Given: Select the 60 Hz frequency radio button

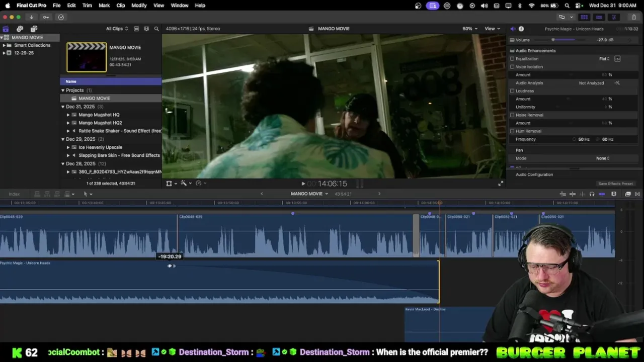Looking at the screenshot, I should (x=598, y=139).
